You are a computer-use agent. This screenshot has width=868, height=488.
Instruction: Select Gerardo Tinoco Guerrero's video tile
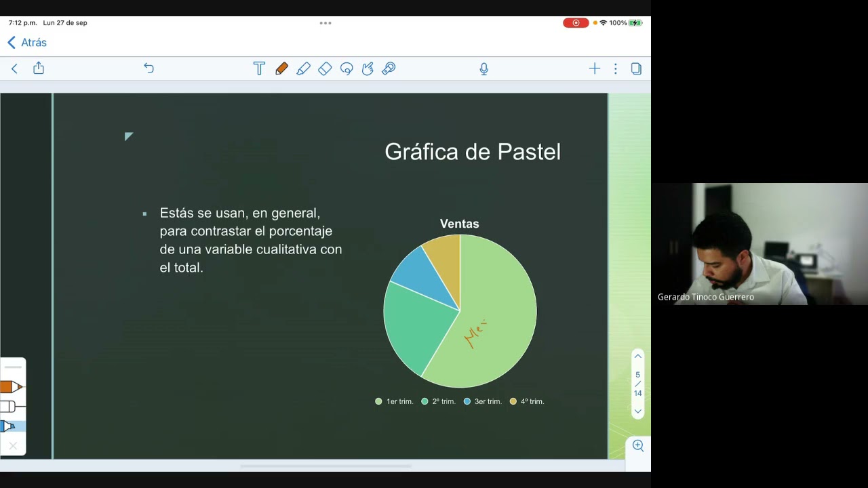click(759, 244)
